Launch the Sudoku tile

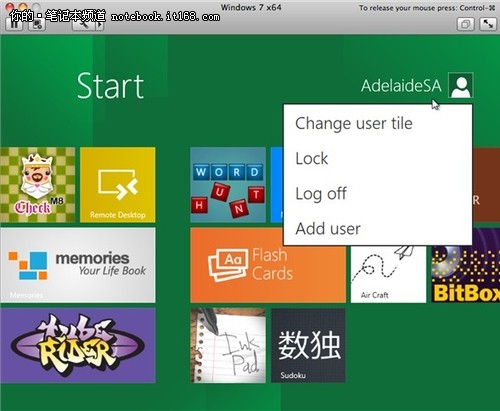point(308,345)
